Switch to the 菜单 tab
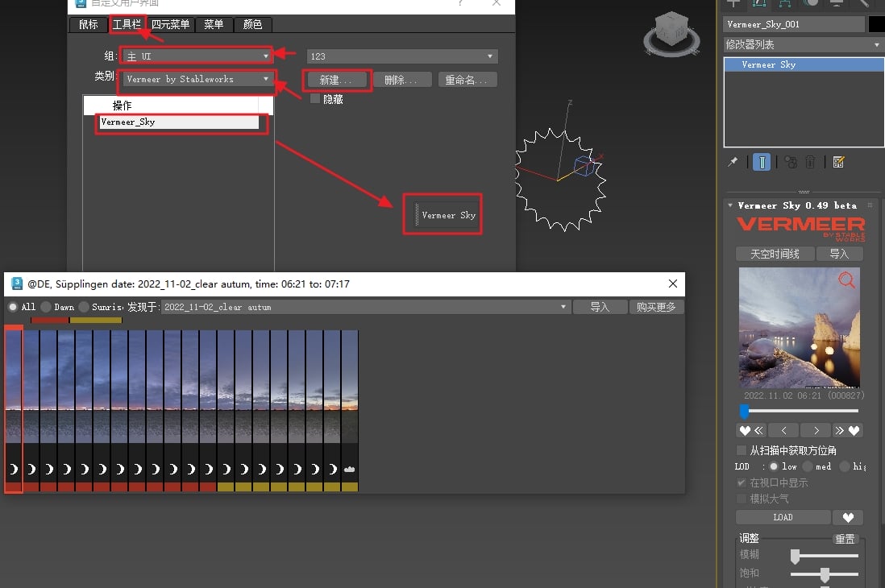885x588 pixels. coord(214,24)
